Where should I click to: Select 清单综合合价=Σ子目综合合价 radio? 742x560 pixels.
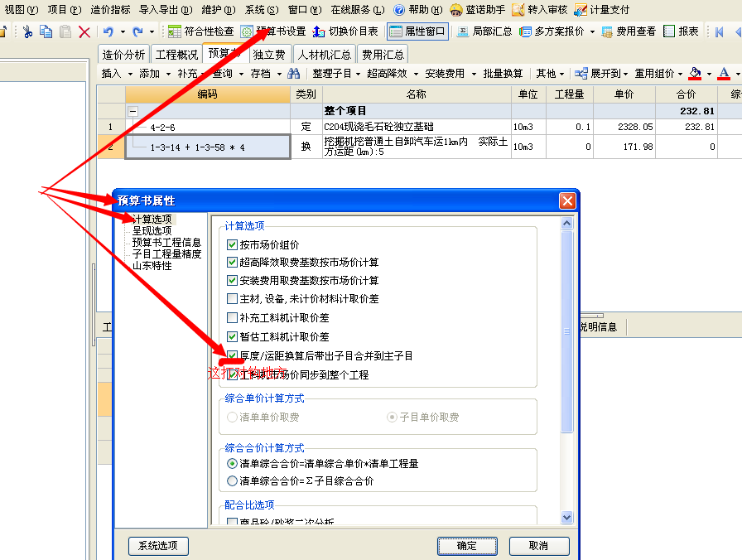coord(232,481)
